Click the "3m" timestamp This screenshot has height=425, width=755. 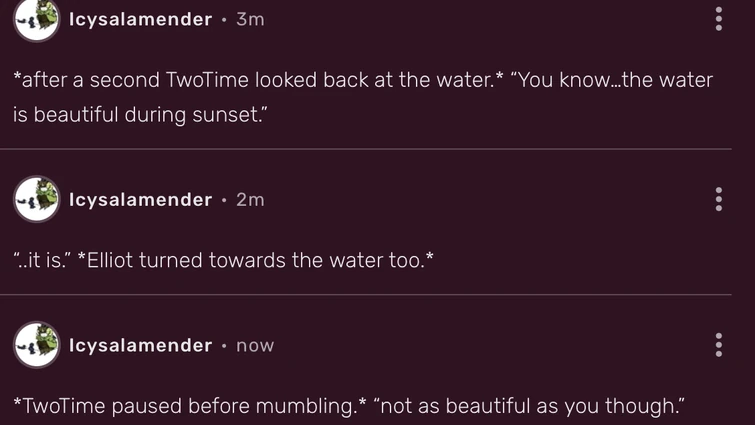tap(250, 20)
